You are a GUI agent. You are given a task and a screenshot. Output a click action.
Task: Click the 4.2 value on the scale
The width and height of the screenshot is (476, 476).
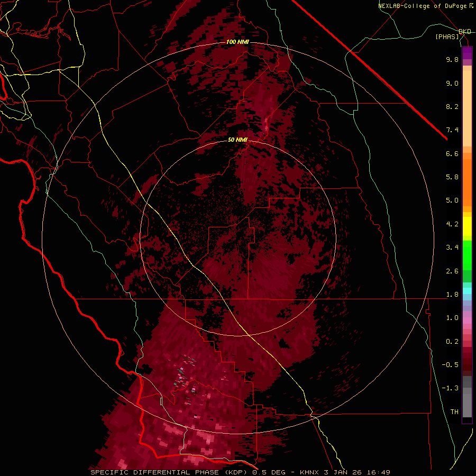click(x=452, y=224)
